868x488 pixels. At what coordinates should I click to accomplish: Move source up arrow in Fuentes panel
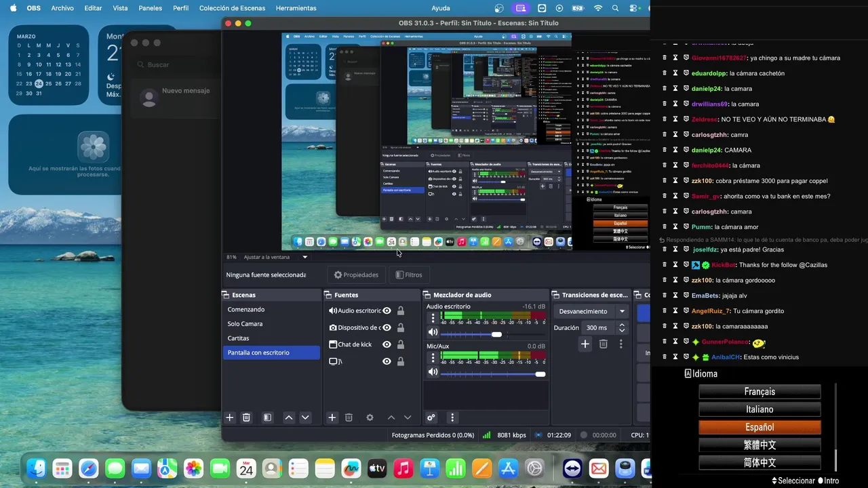[x=391, y=418]
